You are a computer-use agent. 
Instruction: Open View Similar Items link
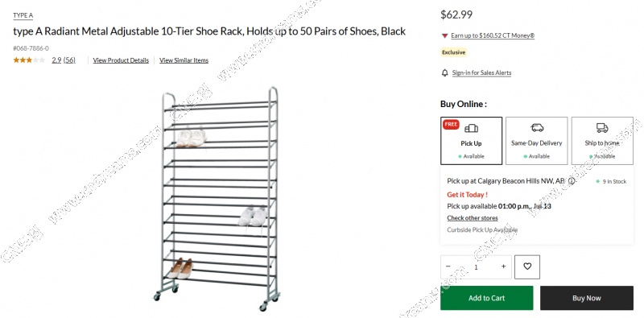click(x=184, y=60)
